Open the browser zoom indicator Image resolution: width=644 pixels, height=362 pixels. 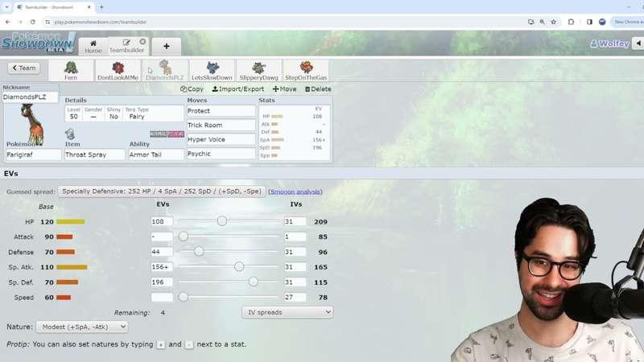coord(542,22)
